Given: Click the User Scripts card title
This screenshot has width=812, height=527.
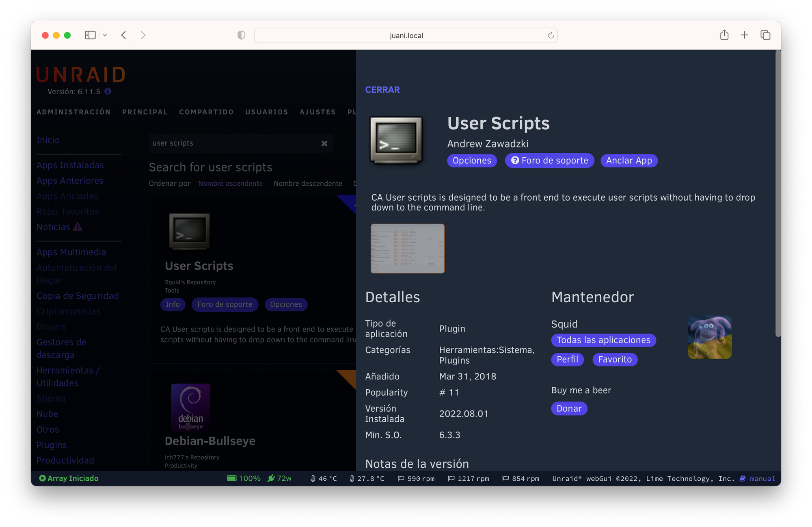Looking at the screenshot, I should [x=199, y=266].
